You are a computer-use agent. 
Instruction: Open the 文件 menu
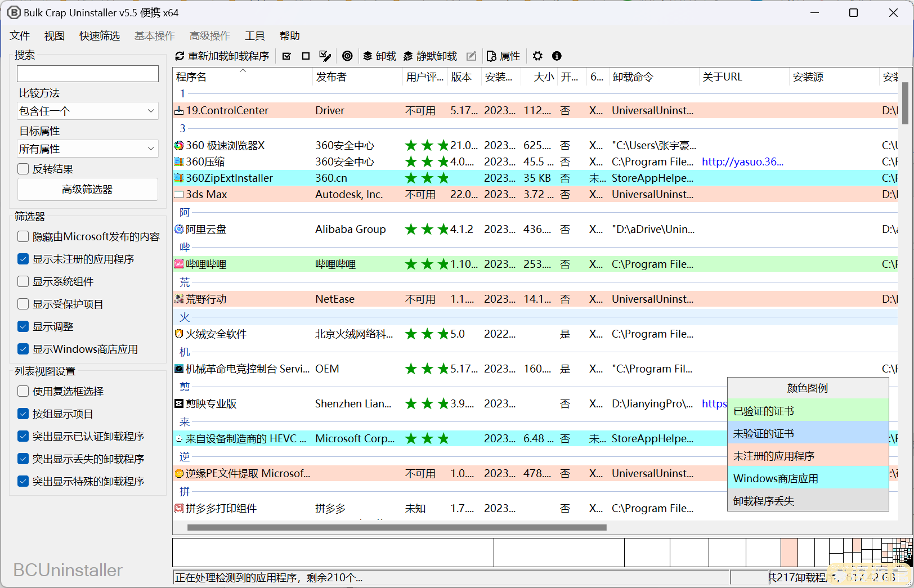20,36
